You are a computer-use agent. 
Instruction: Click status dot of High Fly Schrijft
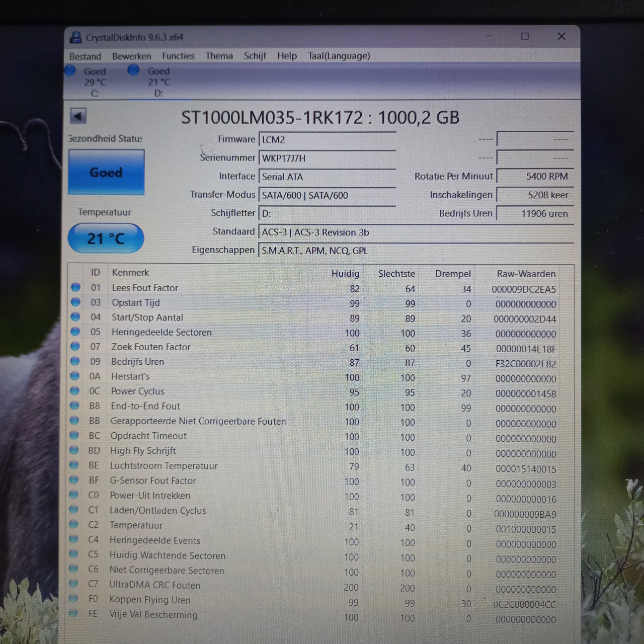tap(74, 450)
